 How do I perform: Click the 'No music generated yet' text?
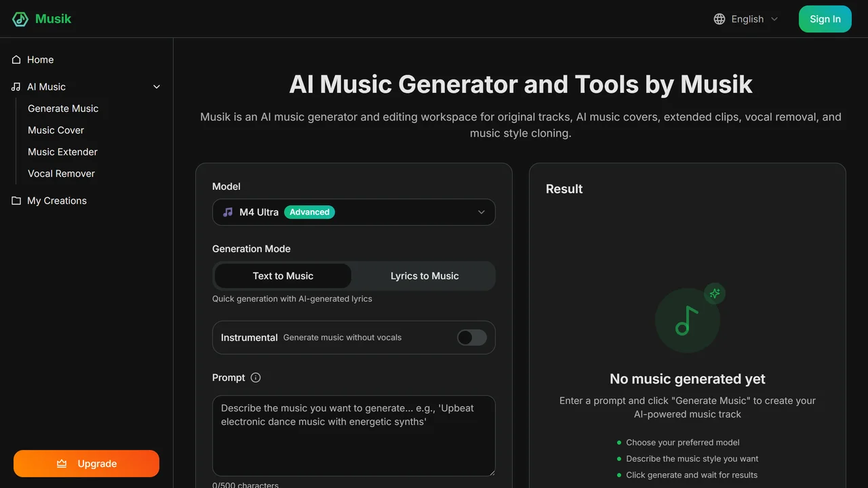pos(688,379)
